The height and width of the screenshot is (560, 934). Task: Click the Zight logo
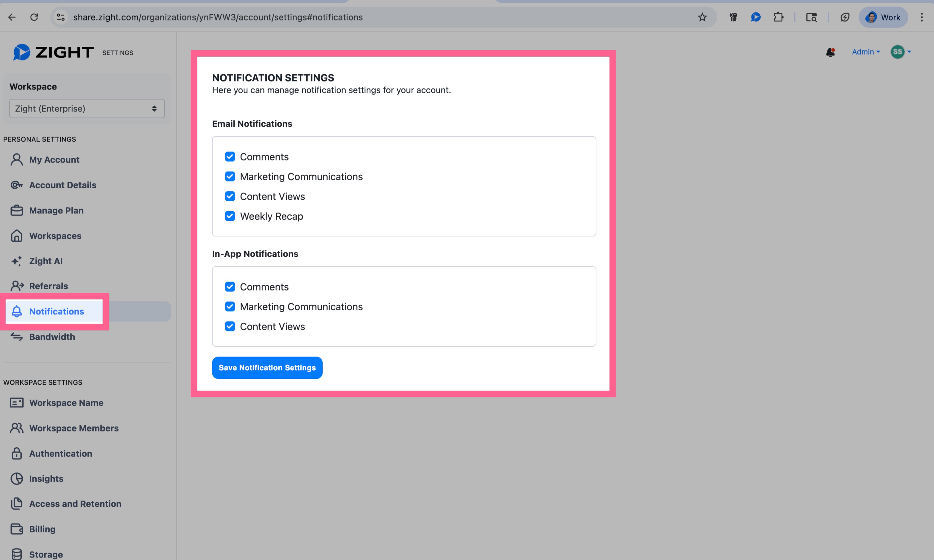coord(53,52)
